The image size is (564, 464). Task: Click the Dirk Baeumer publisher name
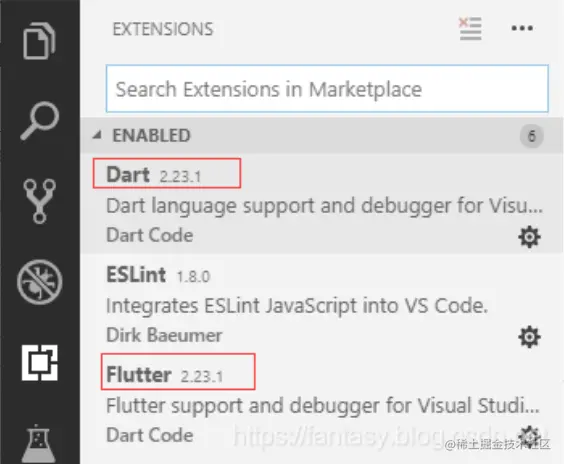coord(164,335)
